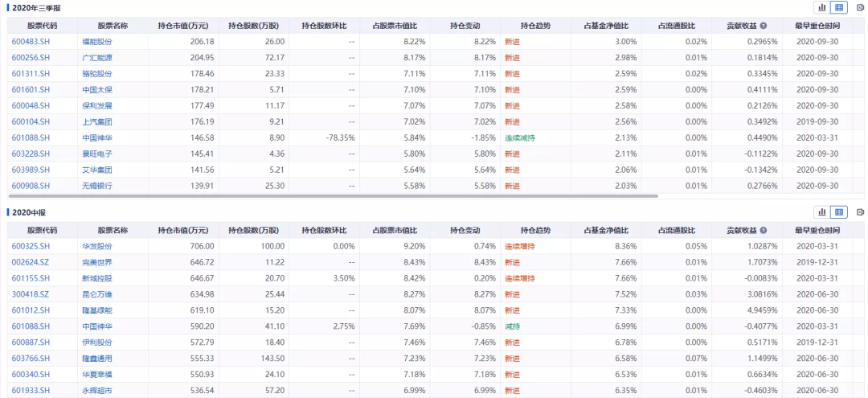868x398 pixels.
Task: Click 最早重仓时间 header in 2020年三季报 table
Action: [x=817, y=26]
